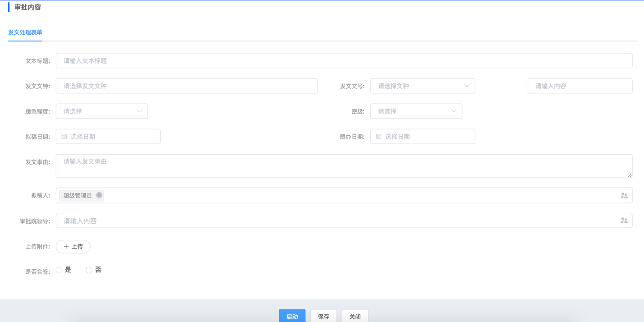Focus the 文本标题 input field

pyautogui.click(x=344, y=60)
